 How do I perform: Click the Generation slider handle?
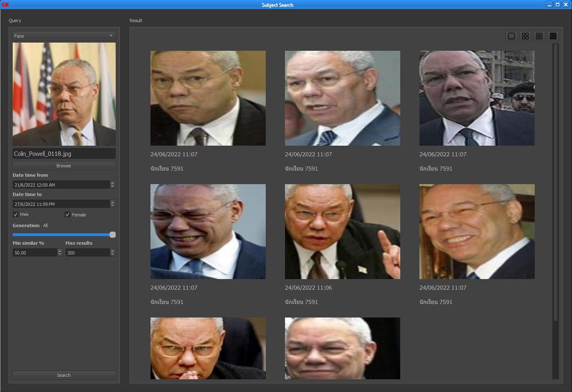click(112, 235)
